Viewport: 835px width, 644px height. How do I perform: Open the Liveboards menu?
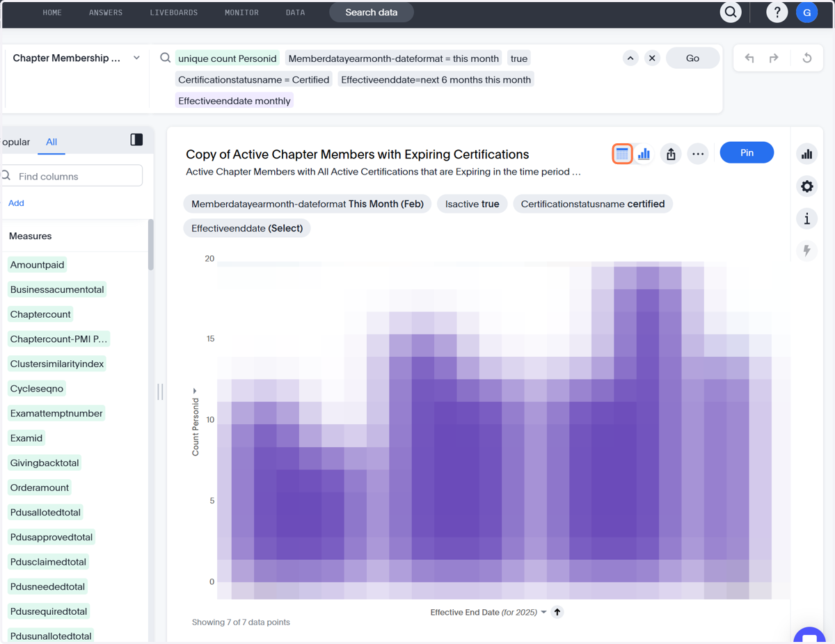click(x=174, y=13)
